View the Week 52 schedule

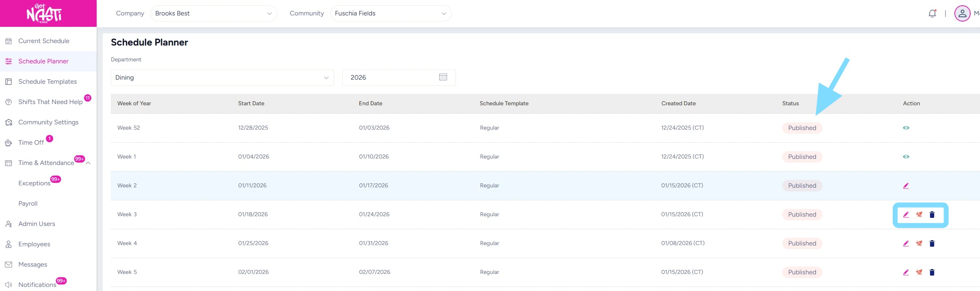pos(906,128)
